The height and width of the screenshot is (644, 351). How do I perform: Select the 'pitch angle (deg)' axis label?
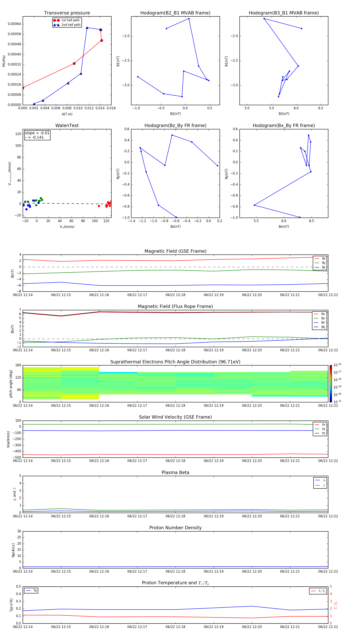click(x=11, y=384)
